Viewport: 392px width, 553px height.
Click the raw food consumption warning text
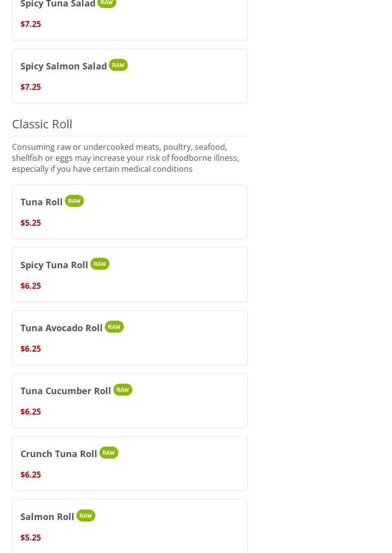coord(125,158)
